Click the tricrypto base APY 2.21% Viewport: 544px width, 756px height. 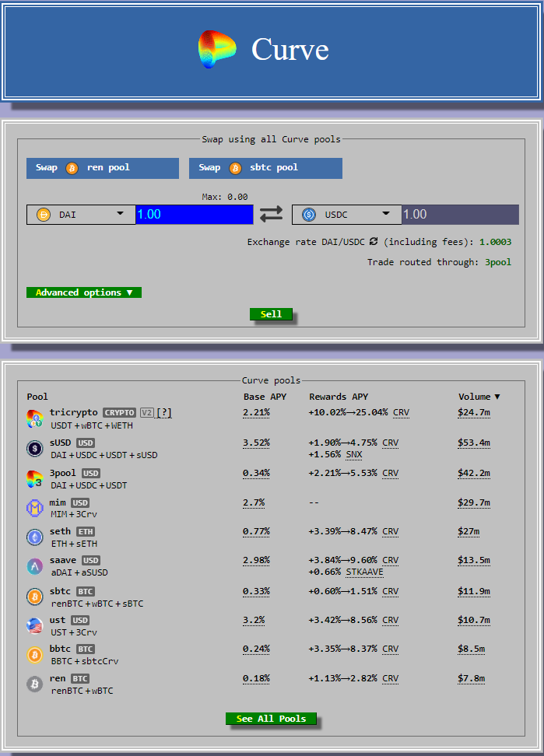256,413
